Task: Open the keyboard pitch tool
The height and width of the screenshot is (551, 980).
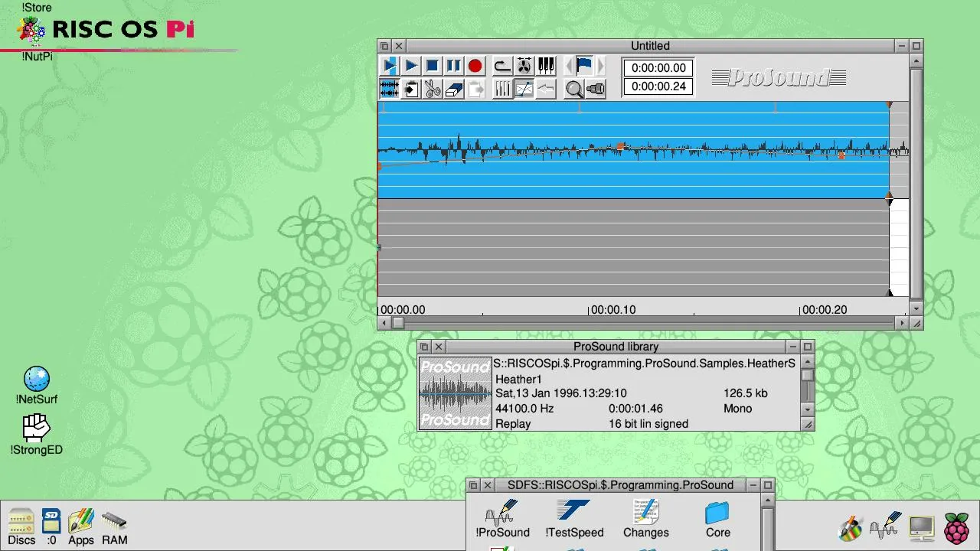Action: pyautogui.click(x=546, y=66)
